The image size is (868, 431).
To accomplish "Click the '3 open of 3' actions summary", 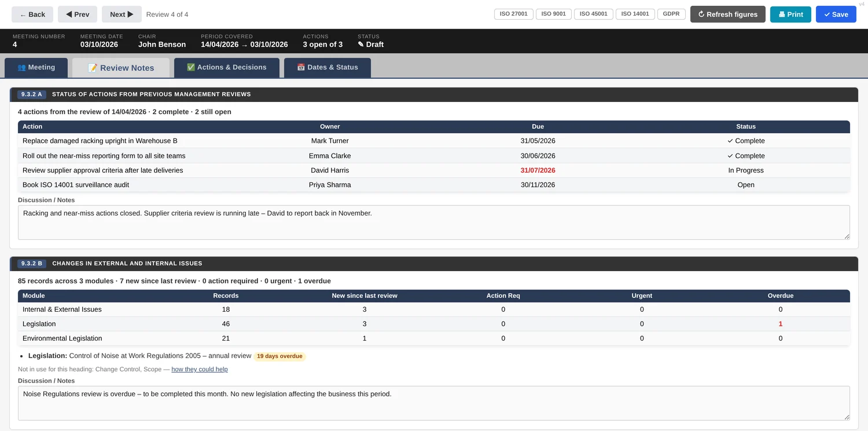I will pyautogui.click(x=323, y=45).
